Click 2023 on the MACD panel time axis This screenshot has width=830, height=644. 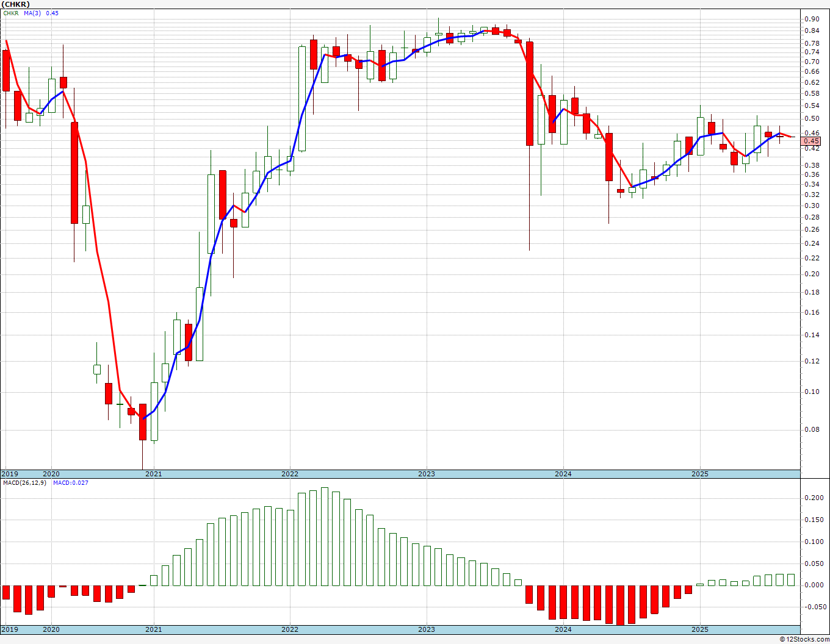[x=427, y=629]
